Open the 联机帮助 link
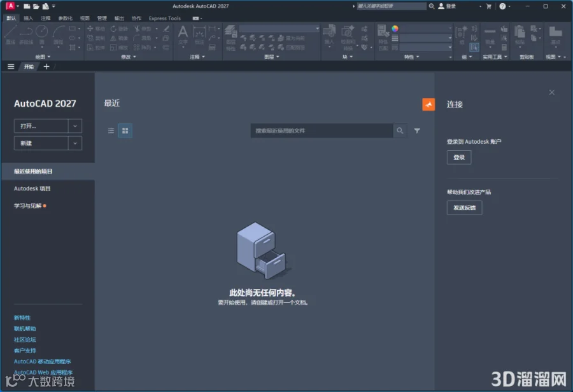The width and height of the screenshot is (573, 392). [x=25, y=328]
